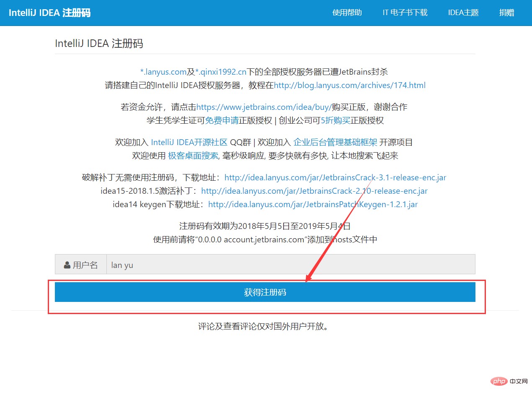Image resolution: width=532 pixels, height=395 pixels.
Task: Open the IntelliJ IDEA开源社区 link
Action: (189, 142)
